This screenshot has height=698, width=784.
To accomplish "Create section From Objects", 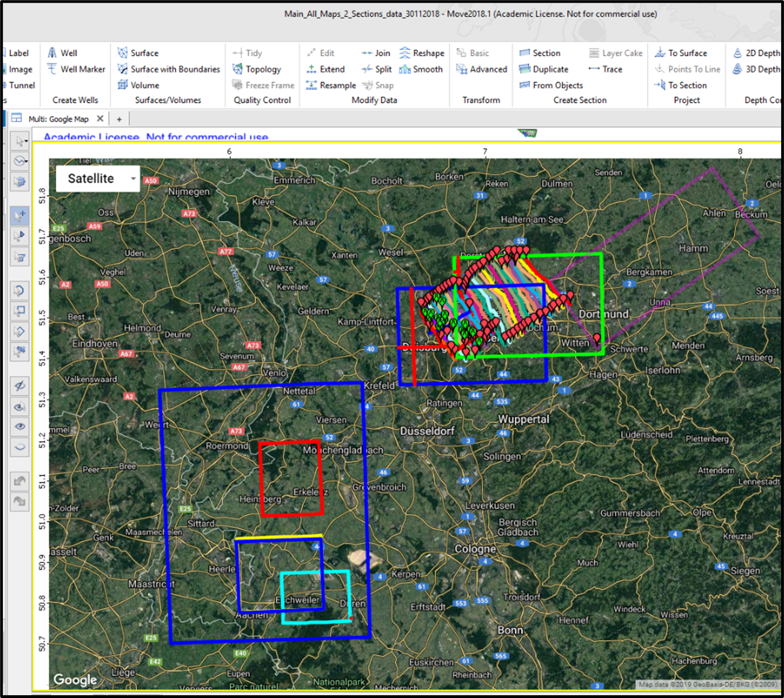I will 551,85.
